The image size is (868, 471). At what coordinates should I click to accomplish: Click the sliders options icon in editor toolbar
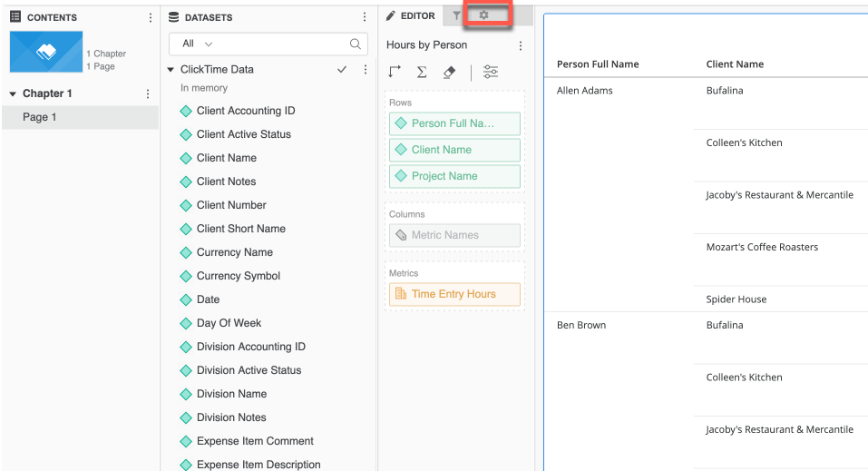tap(491, 72)
